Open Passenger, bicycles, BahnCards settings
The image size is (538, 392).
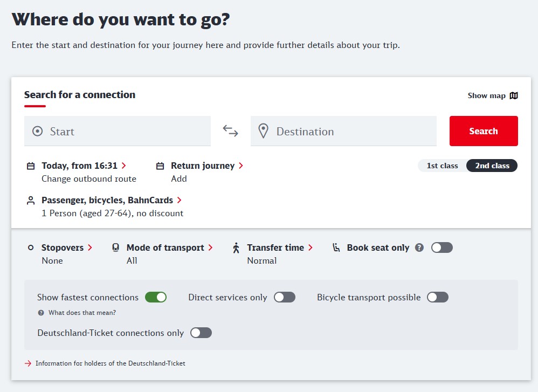coord(112,200)
